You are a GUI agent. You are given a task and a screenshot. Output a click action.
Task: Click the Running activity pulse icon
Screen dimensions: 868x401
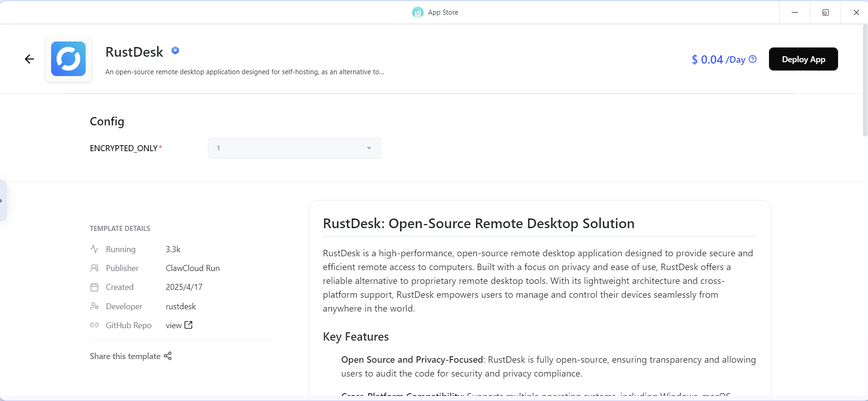pos(94,249)
